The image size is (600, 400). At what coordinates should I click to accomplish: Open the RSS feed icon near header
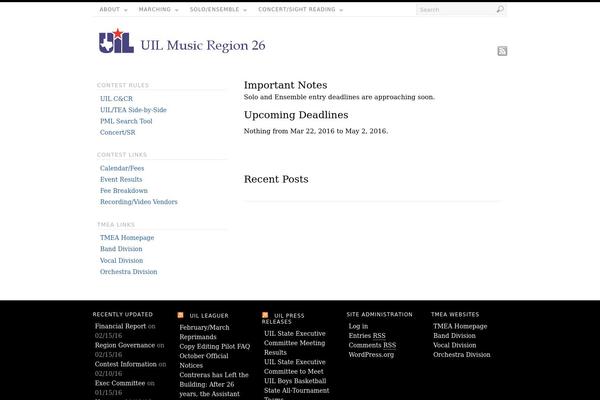[502, 51]
